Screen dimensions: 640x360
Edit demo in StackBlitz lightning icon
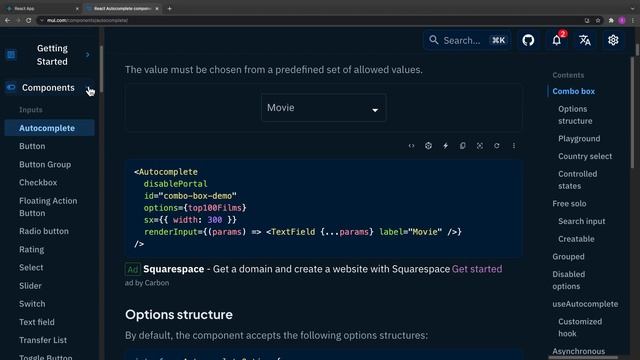tap(445, 146)
